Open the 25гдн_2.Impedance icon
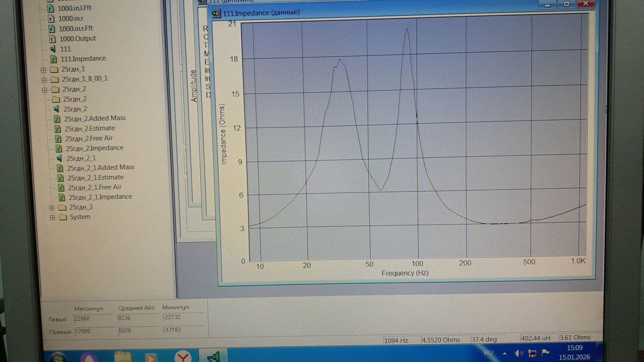Screen dimensions: 644x362 click(58, 149)
